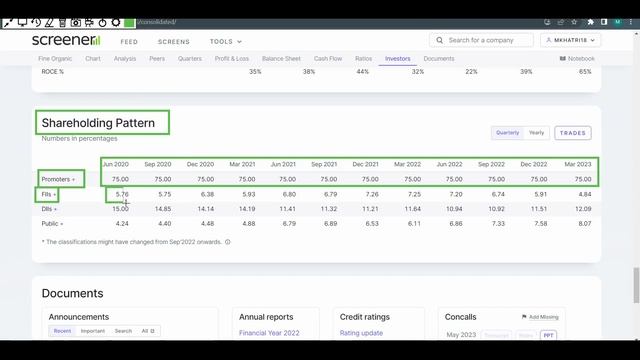This screenshot has height=360, width=640.
Task: Select the Recent announcements filter
Action: [x=62, y=331]
